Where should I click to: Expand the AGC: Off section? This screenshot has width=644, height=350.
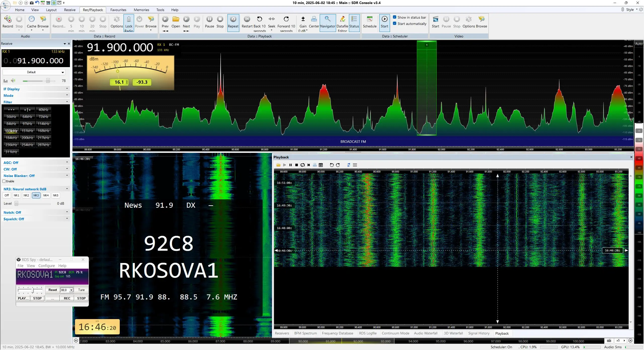tap(35, 163)
